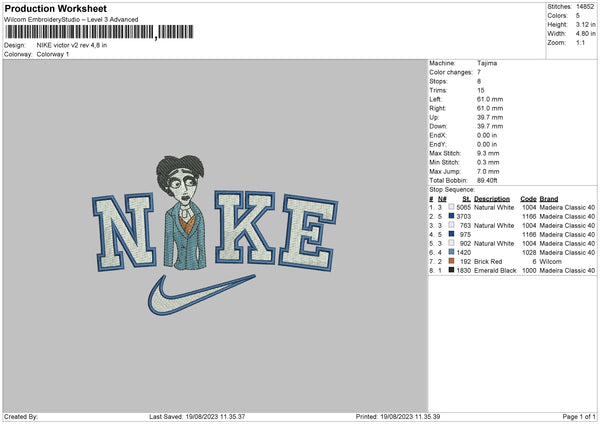Click the Natural White swatch in row 5
600x424 pixels.
coord(451,243)
